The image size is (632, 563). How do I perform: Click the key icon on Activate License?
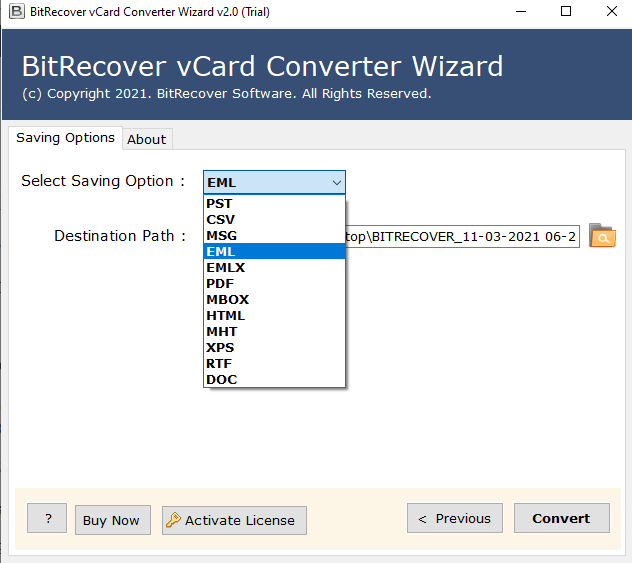(173, 520)
